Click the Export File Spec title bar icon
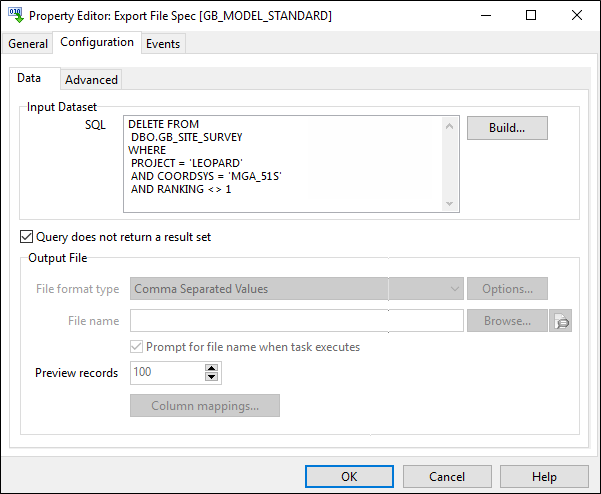This screenshot has width=601, height=494. click(16, 15)
